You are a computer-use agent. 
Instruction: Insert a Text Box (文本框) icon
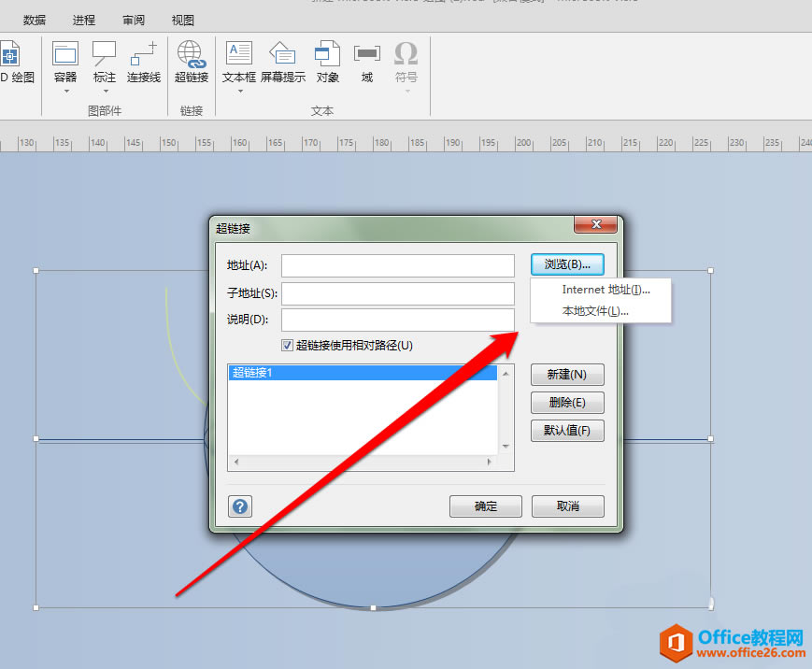pos(239,54)
